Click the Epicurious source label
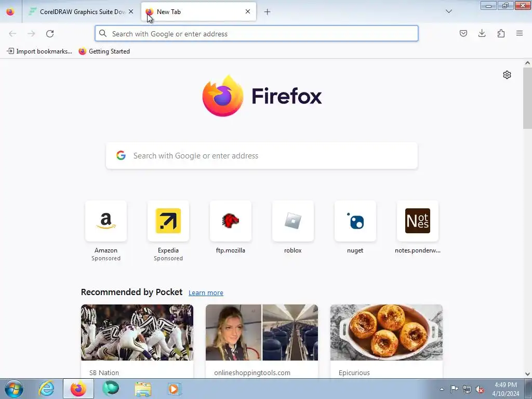Viewport: 532px width, 399px height. click(354, 373)
